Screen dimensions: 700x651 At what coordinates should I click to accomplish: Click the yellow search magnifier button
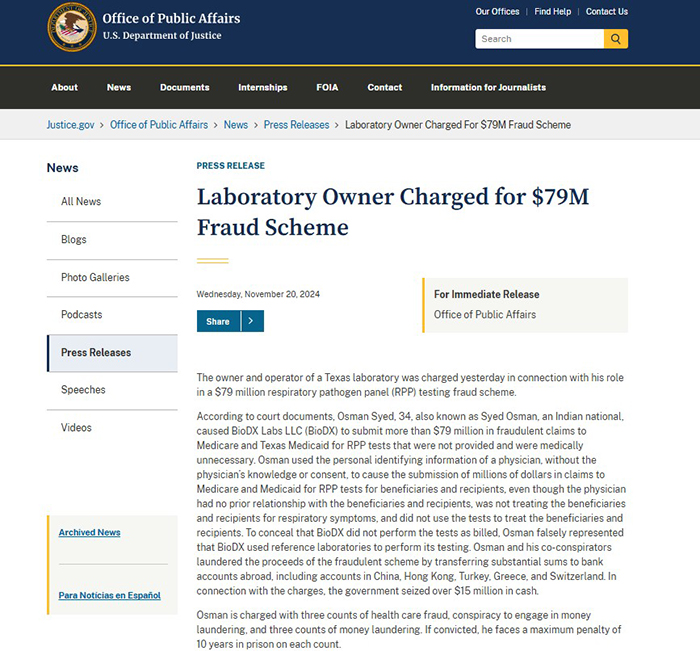(x=616, y=39)
